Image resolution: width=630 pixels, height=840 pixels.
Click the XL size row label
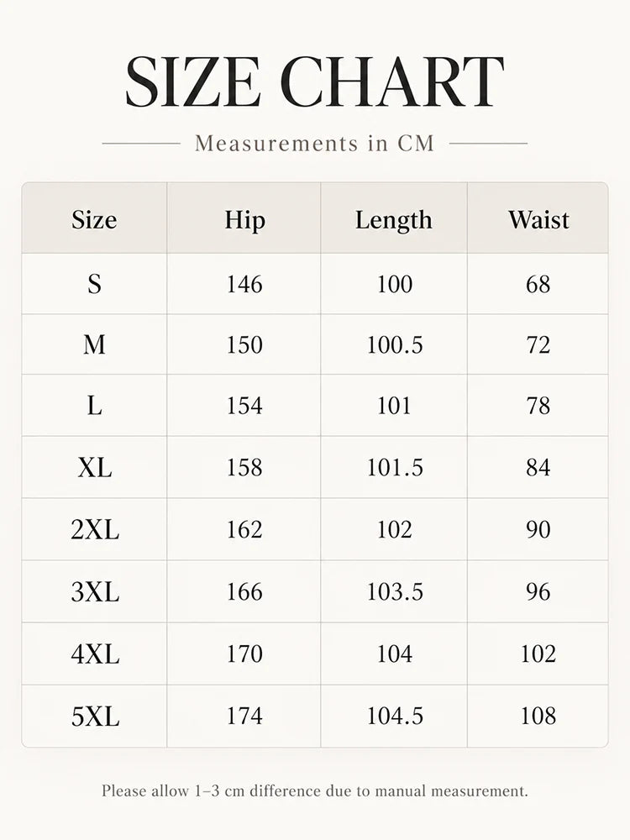click(94, 468)
